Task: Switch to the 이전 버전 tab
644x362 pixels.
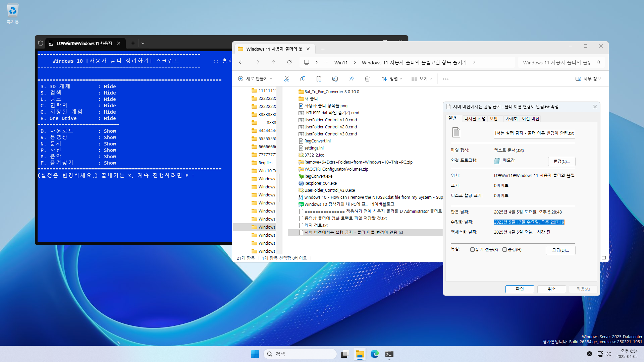Action: click(530, 119)
